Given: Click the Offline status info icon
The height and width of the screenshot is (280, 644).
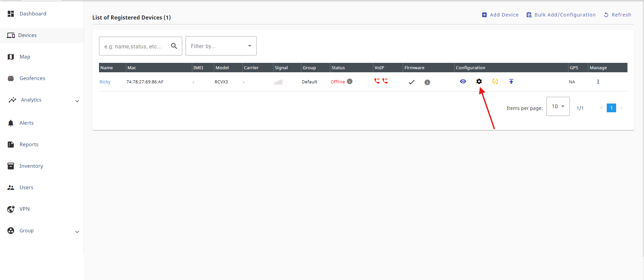Looking at the screenshot, I should pos(350,81).
